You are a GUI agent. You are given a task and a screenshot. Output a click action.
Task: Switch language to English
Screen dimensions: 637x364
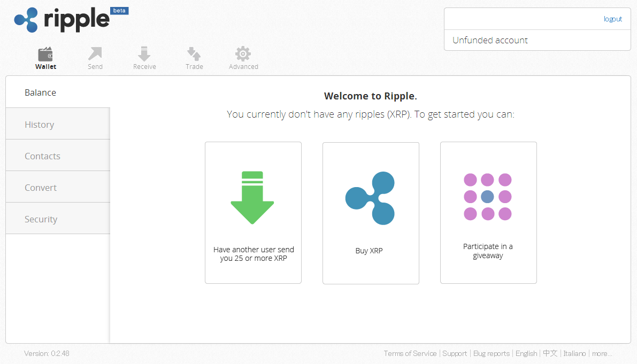point(526,353)
